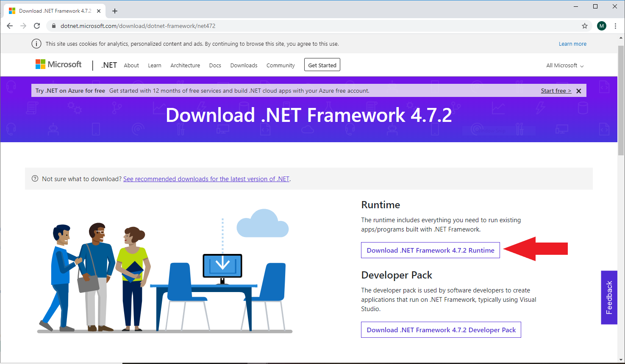The height and width of the screenshot is (364, 625).
Task: Open recommended downloads for latest .NET link
Action: [x=206, y=179]
